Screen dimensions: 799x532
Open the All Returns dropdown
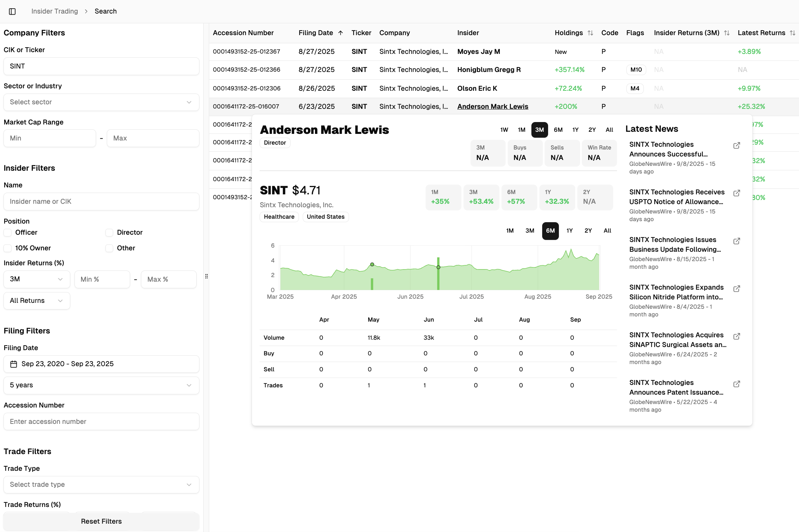pos(37,301)
